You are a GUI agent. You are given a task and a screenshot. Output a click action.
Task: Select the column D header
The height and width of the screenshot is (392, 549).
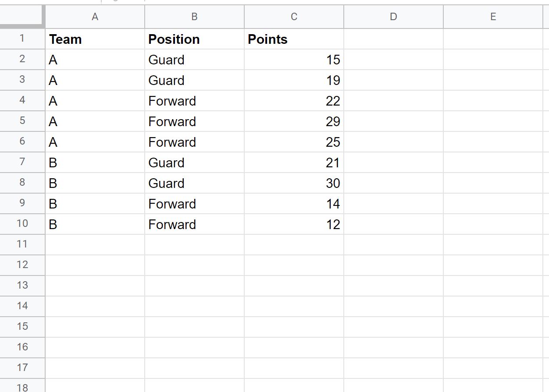(x=393, y=17)
